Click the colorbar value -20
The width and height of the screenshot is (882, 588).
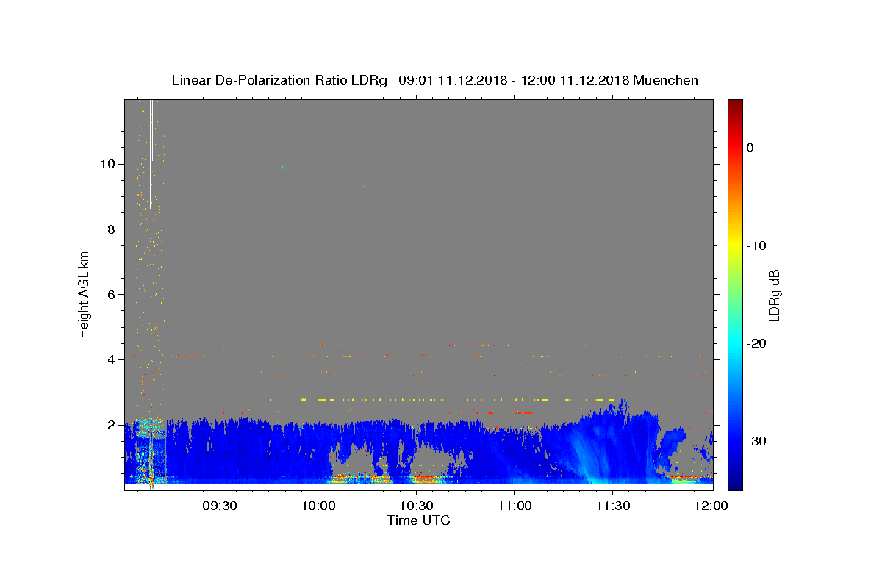coord(757,343)
